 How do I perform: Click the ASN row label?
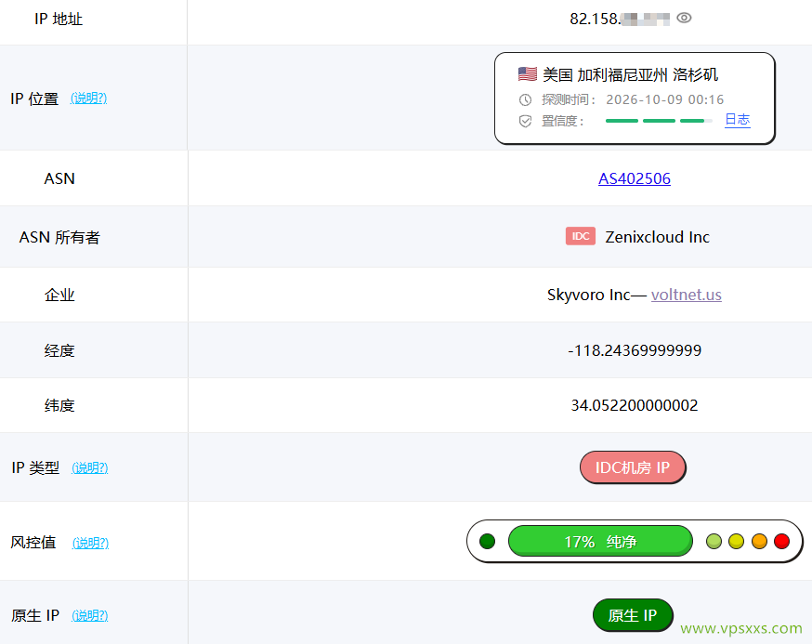point(59,178)
